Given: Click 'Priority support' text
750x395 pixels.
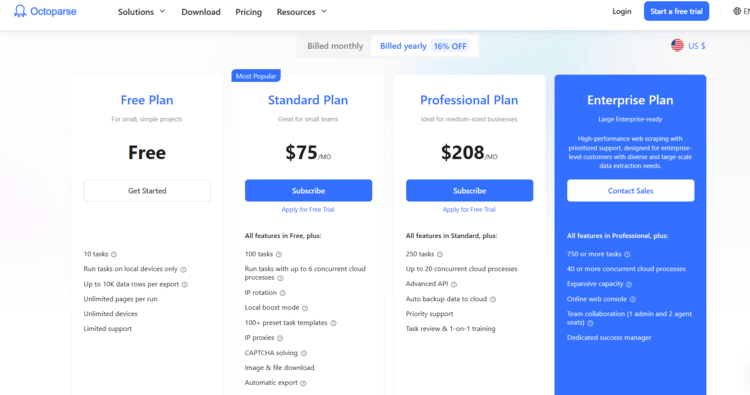Looking at the screenshot, I should (430, 314).
